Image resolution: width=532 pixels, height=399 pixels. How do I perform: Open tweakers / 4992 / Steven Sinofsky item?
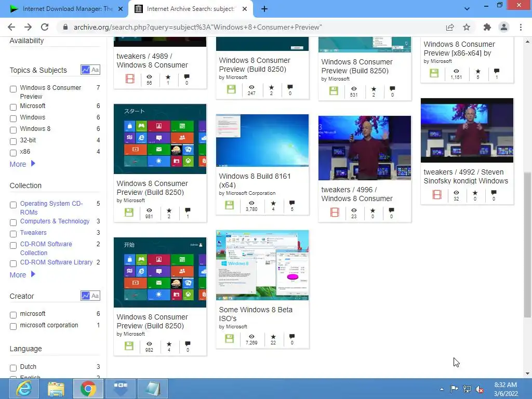point(466,177)
